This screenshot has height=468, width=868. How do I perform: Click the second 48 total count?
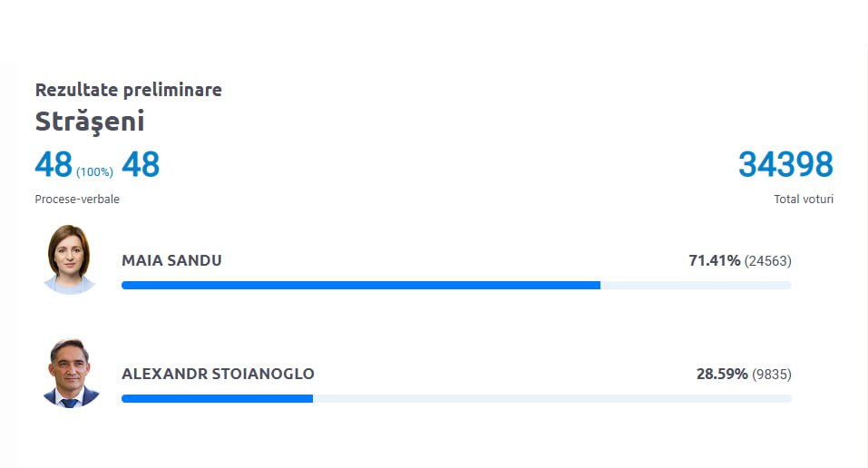[141, 164]
